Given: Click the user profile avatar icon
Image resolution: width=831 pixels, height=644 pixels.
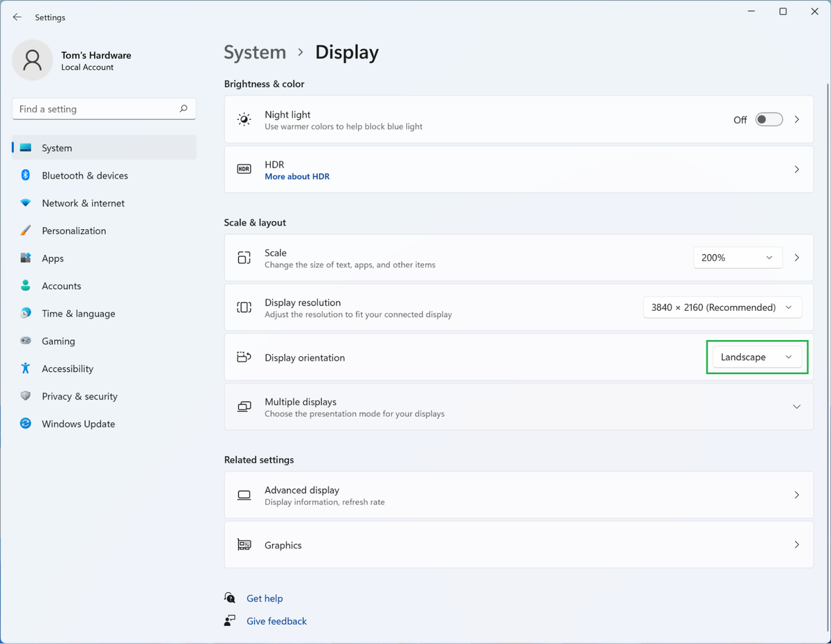Looking at the screenshot, I should pos(32,60).
